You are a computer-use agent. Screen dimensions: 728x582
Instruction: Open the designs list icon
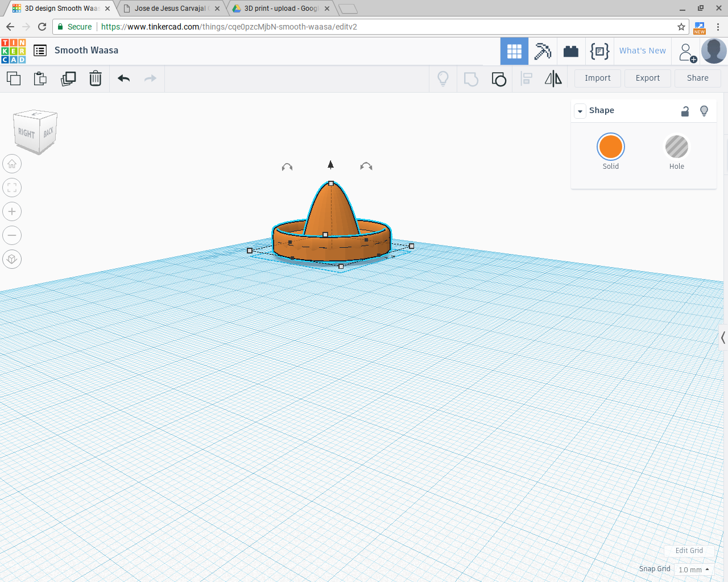pyautogui.click(x=40, y=51)
